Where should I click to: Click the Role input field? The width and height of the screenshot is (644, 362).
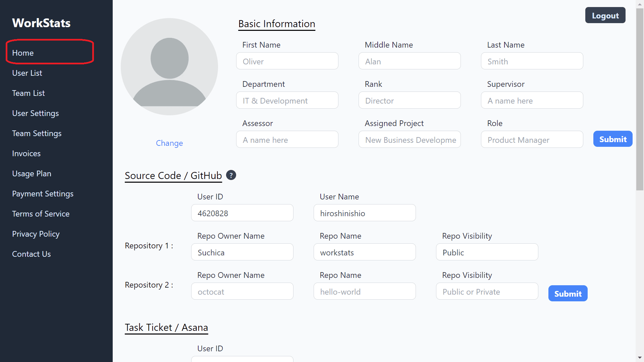click(532, 139)
